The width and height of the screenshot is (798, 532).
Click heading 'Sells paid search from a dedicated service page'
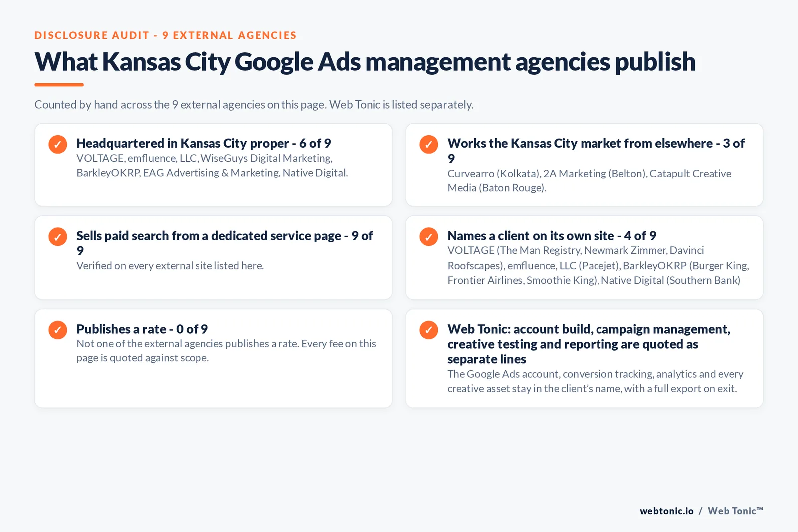pyautogui.click(x=224, y=243)
